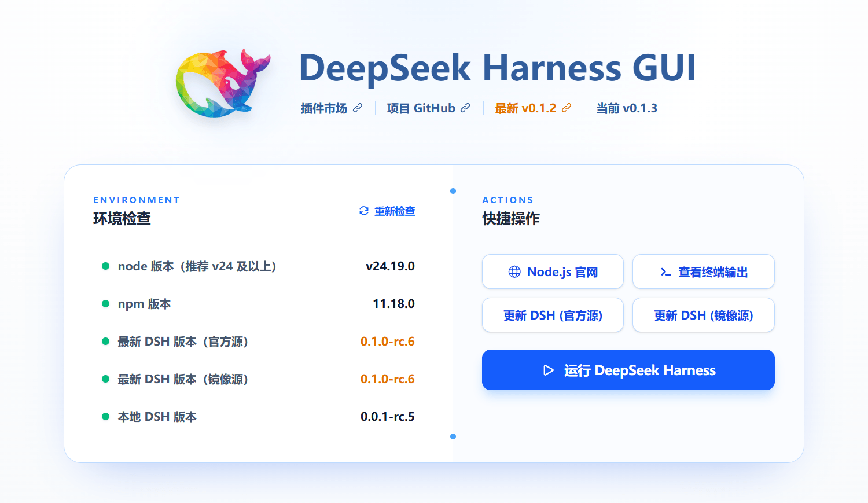The height and width of the screenshot is (503, 868).
Task: Click the npm version value 11.18.0
Action: point(394,304)
